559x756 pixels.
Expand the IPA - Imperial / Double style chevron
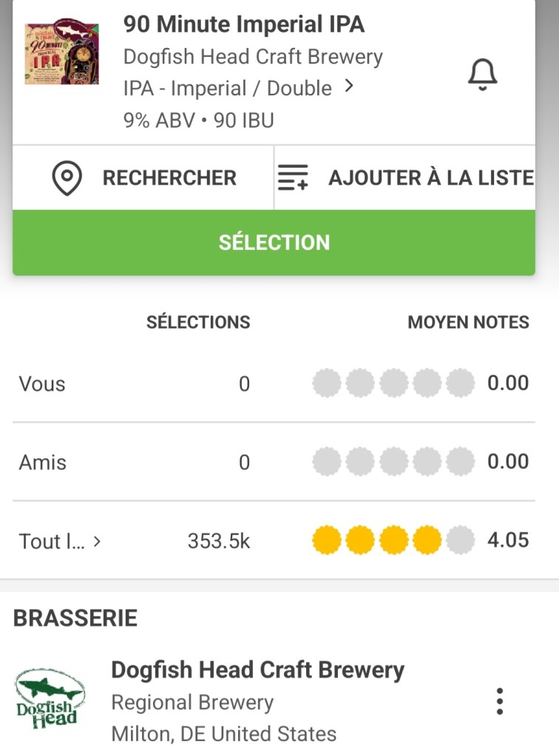click(350, 87)
